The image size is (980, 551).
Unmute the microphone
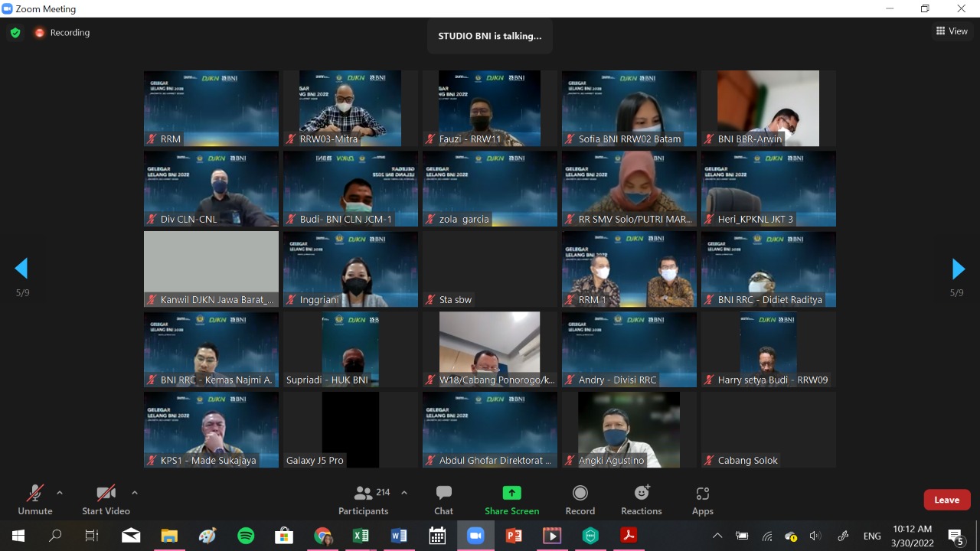(35, 500)
